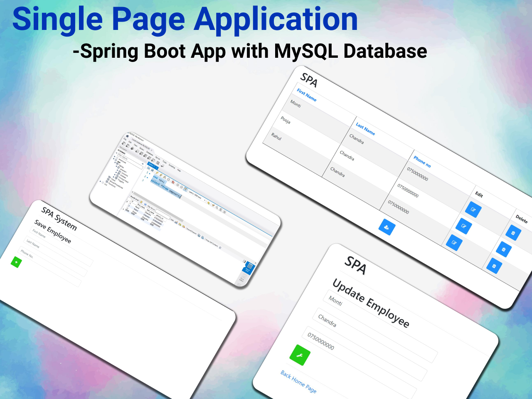This screenshot has height=399, width=532.
Task: Open the Limit to 1000 rows dropdown
Action: (x=197, y=196)
